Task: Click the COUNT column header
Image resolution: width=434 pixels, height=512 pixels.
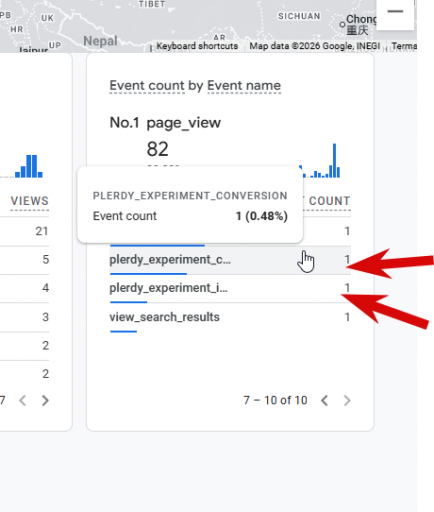Action: coord(329,201)
